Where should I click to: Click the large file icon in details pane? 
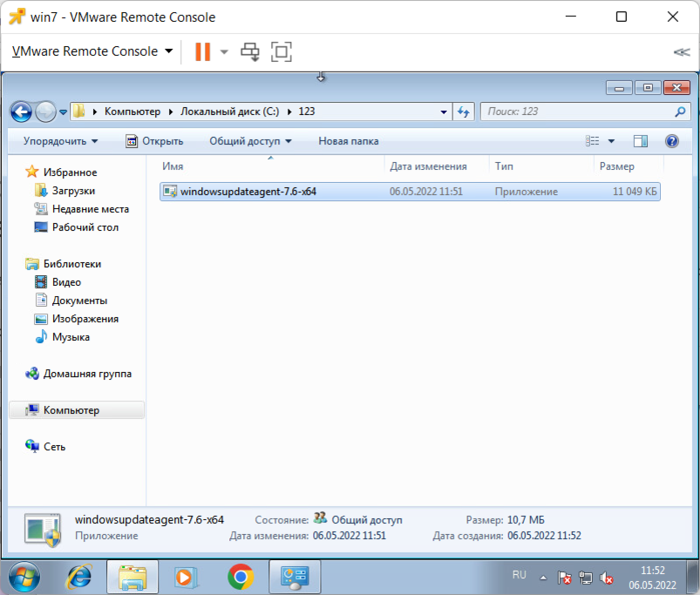(x=43, y=530)
